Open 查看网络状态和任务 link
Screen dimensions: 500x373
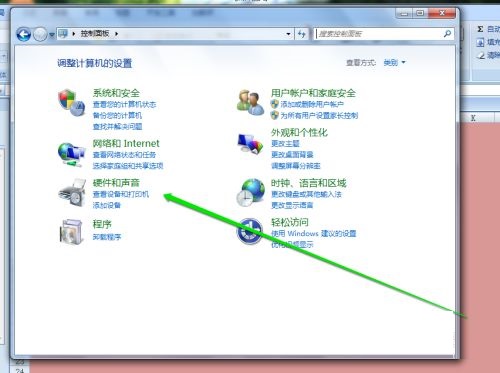[x=124, y=155]
